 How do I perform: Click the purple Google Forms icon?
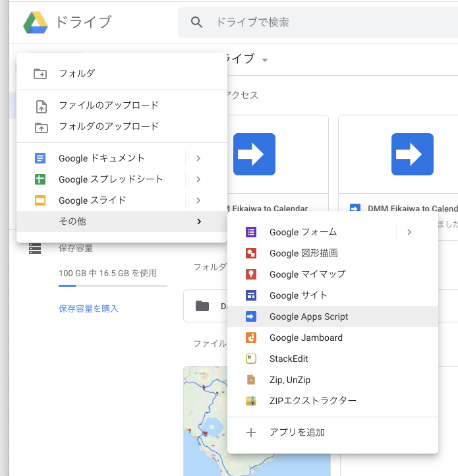pyautogui.click(x=251, y=232)
